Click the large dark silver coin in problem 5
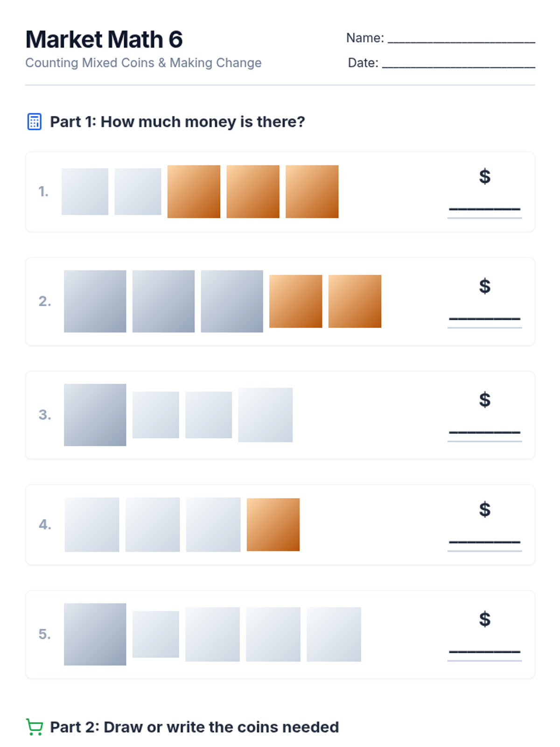The width and height of the screenshot is (560, 747). 95,634
